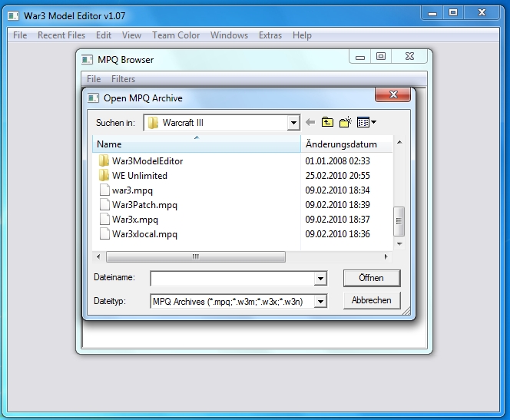Go back using the arrow icon

[310, 123]
